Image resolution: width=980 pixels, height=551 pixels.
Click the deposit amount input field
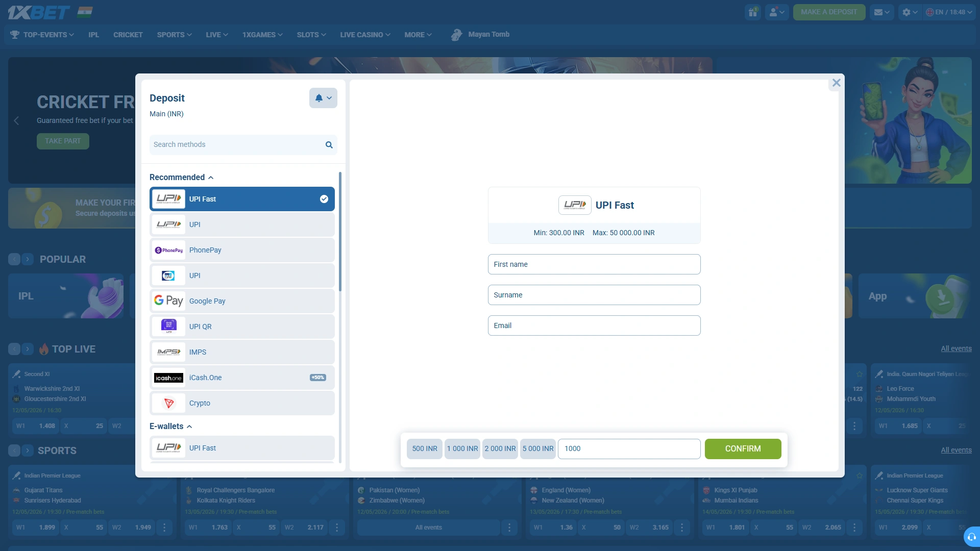pyautogui.click(x=629, y=449)
